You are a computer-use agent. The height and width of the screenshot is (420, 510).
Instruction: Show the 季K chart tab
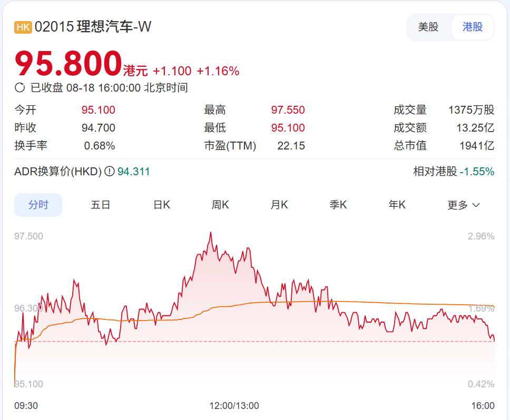point(338,205)
